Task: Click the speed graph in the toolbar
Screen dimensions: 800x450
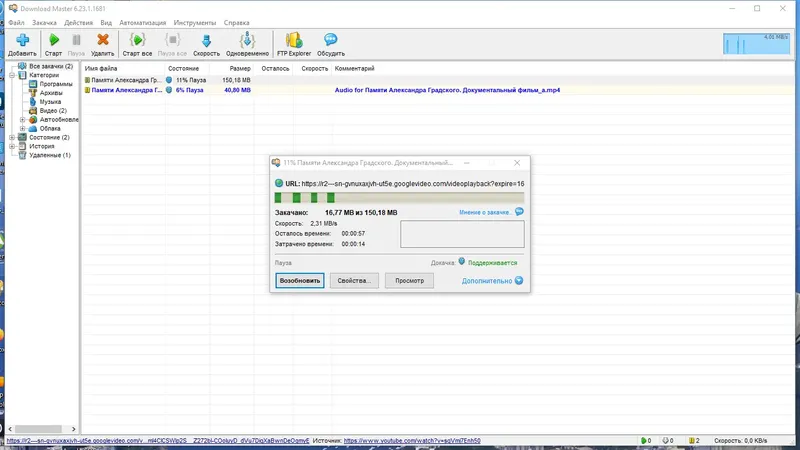Action: tap(756, 44)
